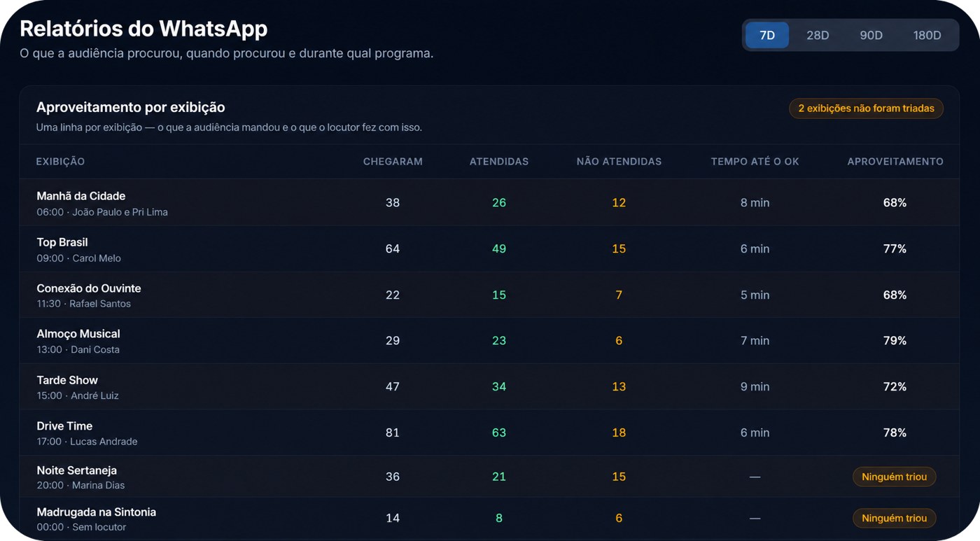Select the 7D period tab

pyautogui.click(x=767, y=35)
